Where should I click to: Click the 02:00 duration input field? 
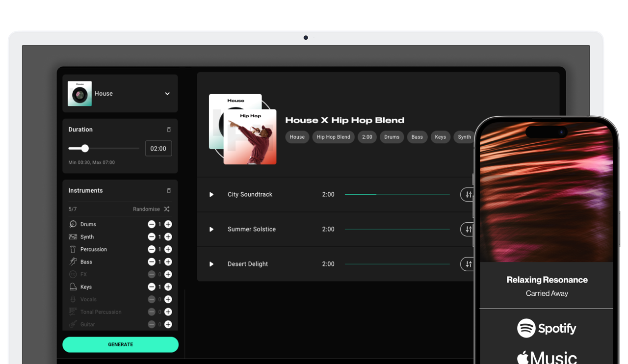(158, 148)
